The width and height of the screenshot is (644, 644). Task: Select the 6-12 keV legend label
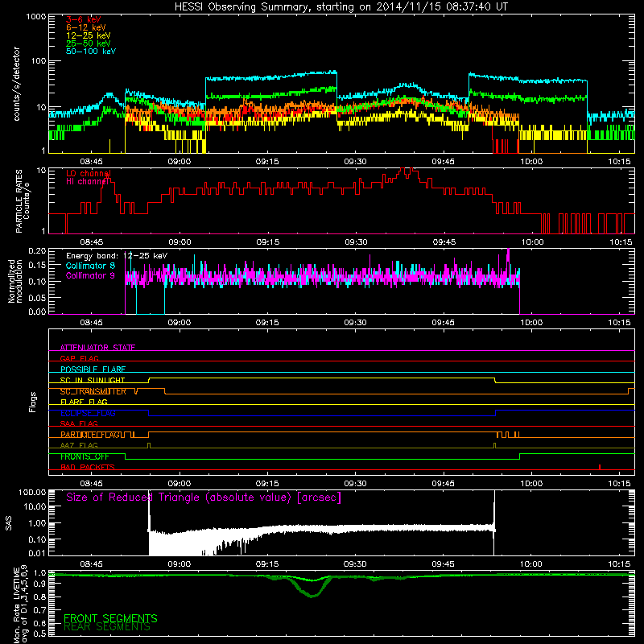(86, 27)
